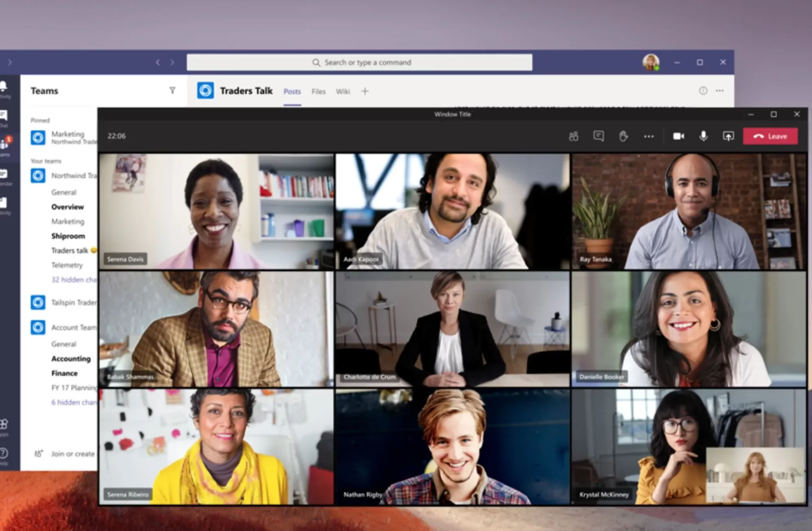Expand the 32 hidden channels link
This screenshot has width=812, height=531.
tap(74, 280)
